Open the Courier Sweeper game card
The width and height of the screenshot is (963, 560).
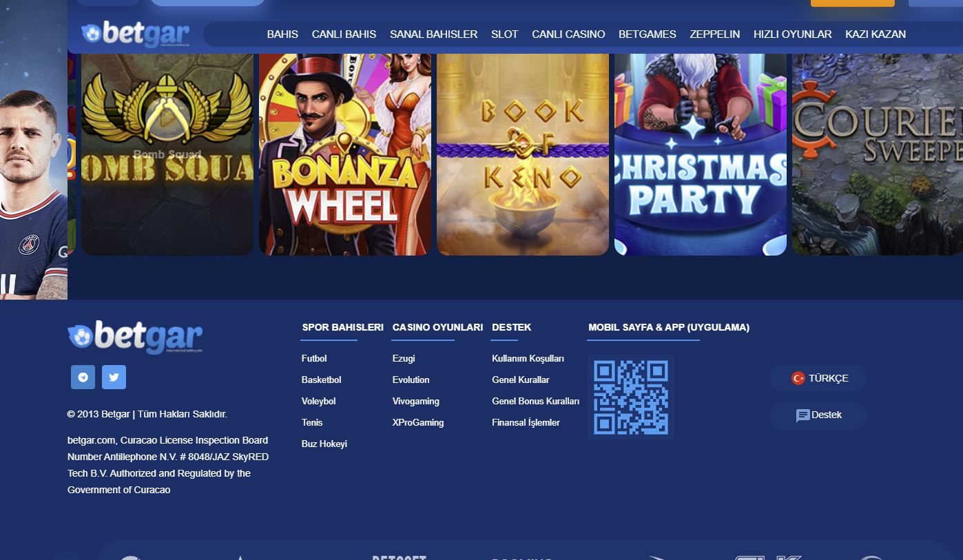(x=877, y=154)
